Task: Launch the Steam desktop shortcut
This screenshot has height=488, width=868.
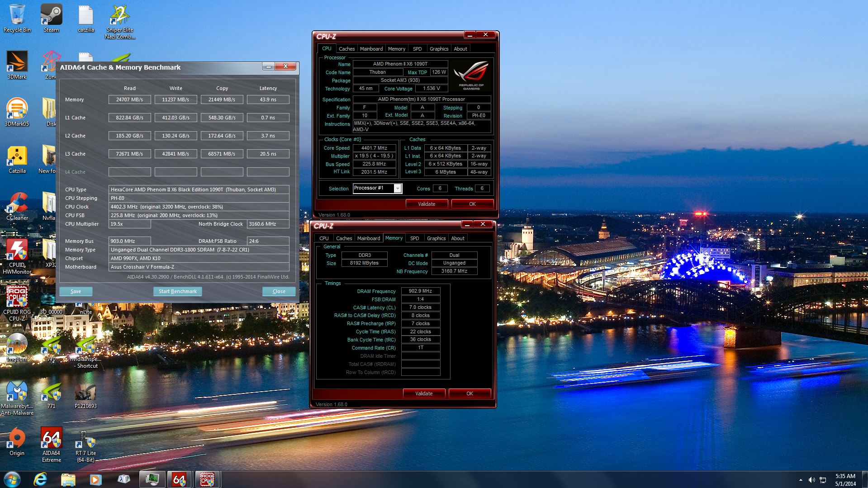Action: tap(51, 19)
